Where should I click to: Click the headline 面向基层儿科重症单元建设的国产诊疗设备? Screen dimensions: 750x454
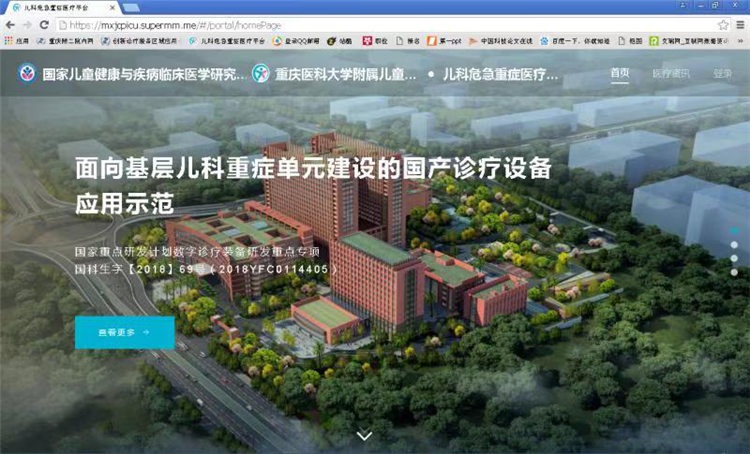313,168
